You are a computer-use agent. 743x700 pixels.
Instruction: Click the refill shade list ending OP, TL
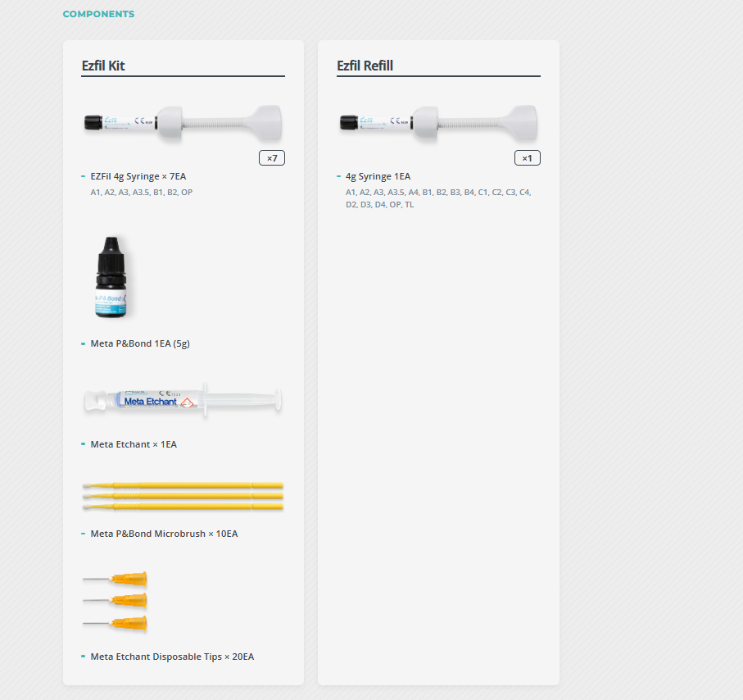(x=438, y=198)
